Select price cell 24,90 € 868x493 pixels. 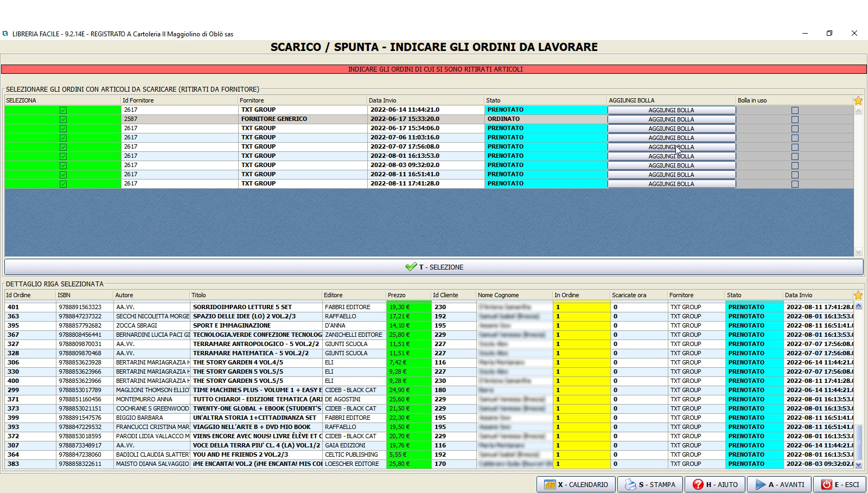409,390
